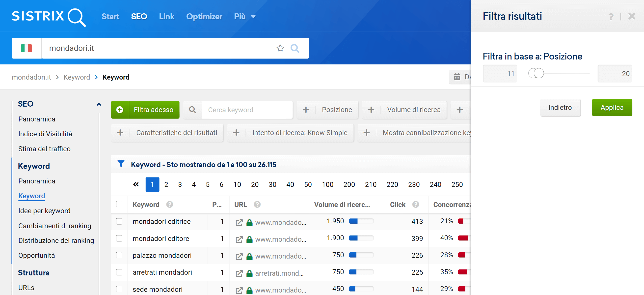Click the green Filtra adesso button
Viewport: 644px width, 295px height.
tap(145, 110)
